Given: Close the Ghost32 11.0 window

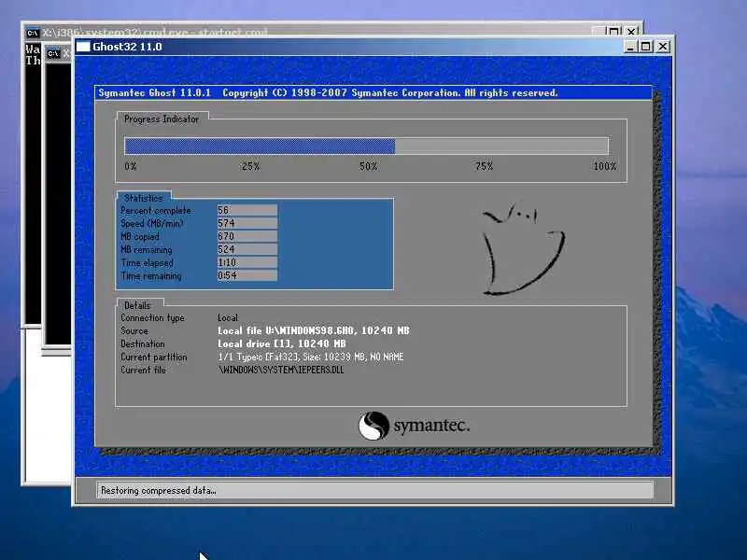Looking at the screenshot, I should (x=663, y=47).
